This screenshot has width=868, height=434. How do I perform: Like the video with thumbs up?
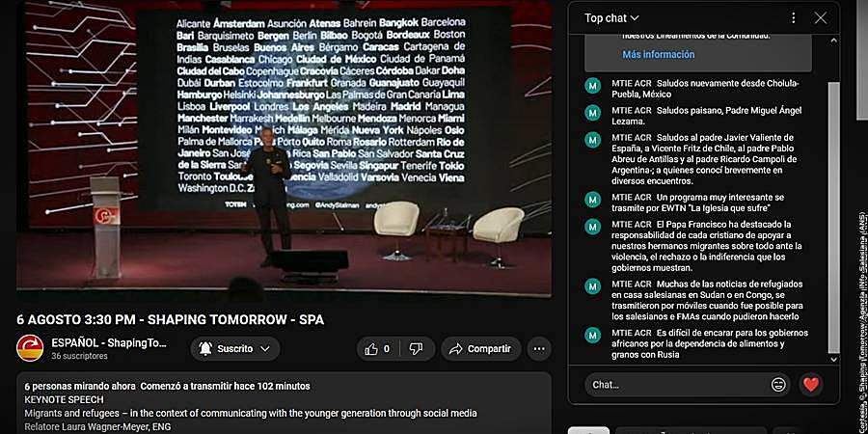click(x=377, y=349)
